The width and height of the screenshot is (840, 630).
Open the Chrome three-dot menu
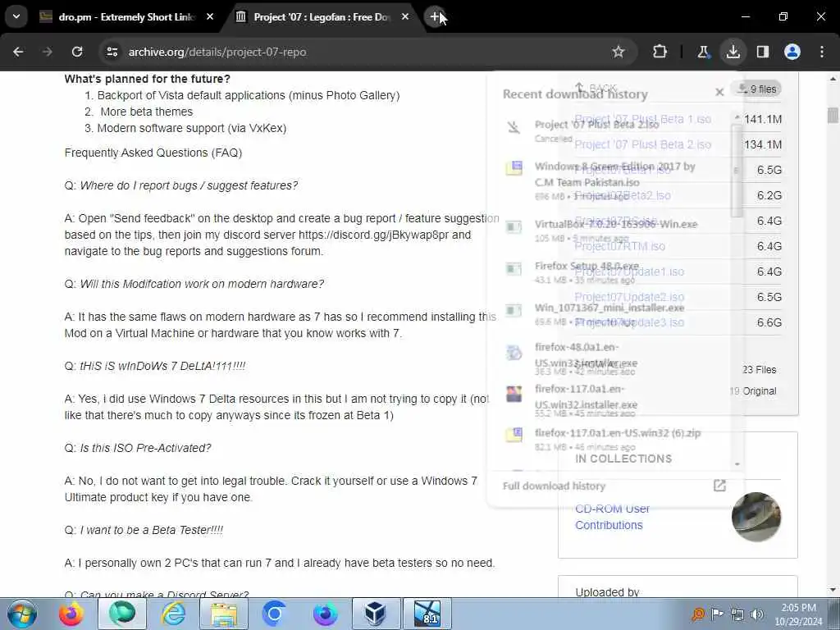pos(822,52)
